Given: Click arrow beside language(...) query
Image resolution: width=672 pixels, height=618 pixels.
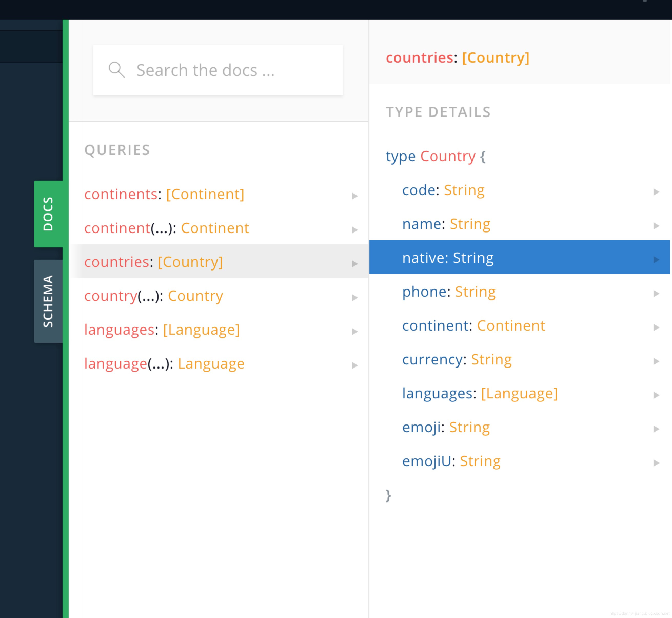Looking at the screenshot, I should point(354,365).
